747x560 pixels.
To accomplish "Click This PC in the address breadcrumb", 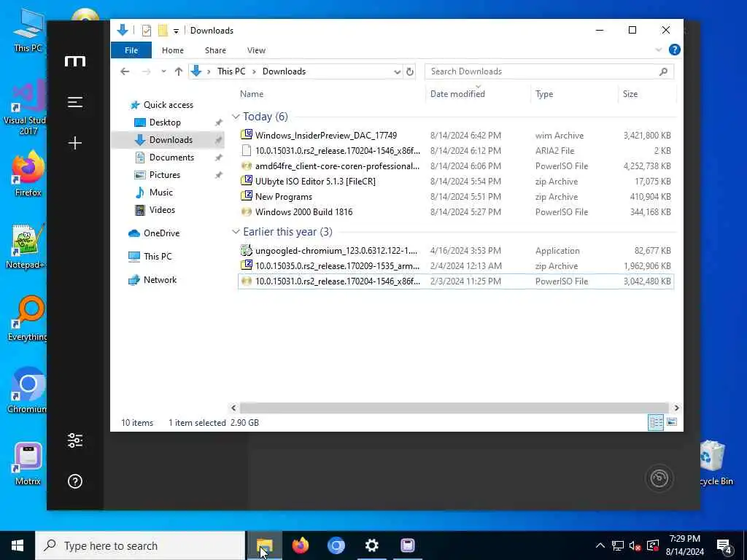I will coord(231,71).
